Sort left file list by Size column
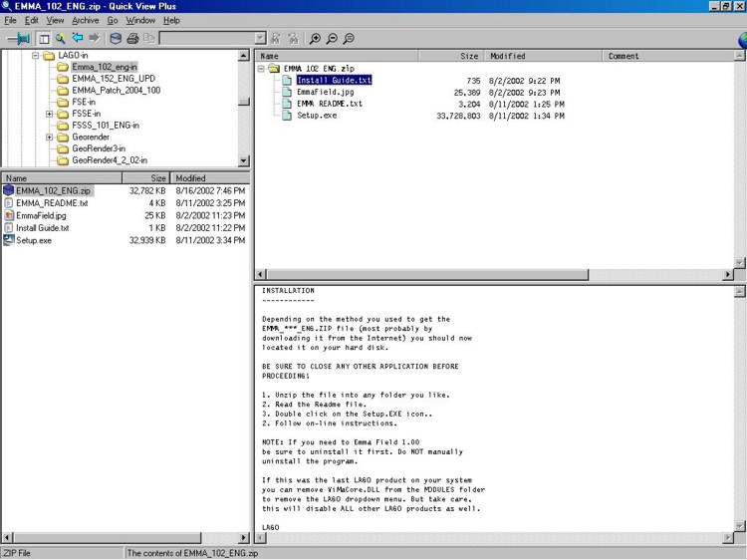 click(x=145, y=178)
